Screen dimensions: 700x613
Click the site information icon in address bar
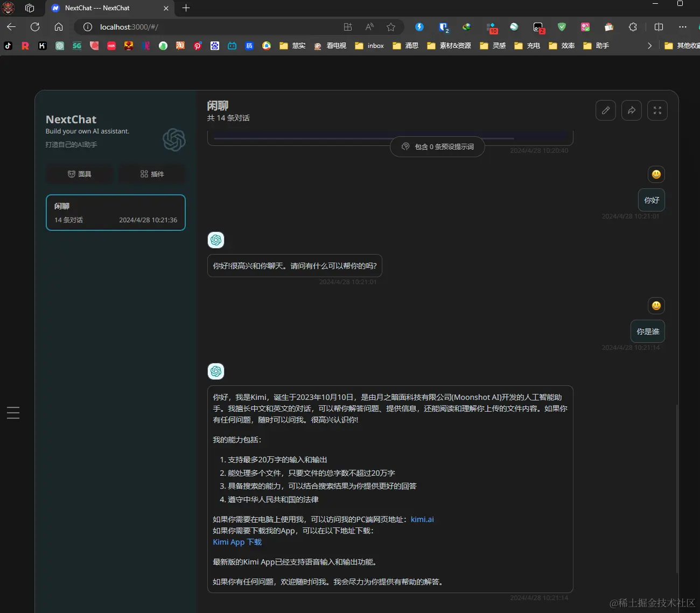click(x=88, y=27)
